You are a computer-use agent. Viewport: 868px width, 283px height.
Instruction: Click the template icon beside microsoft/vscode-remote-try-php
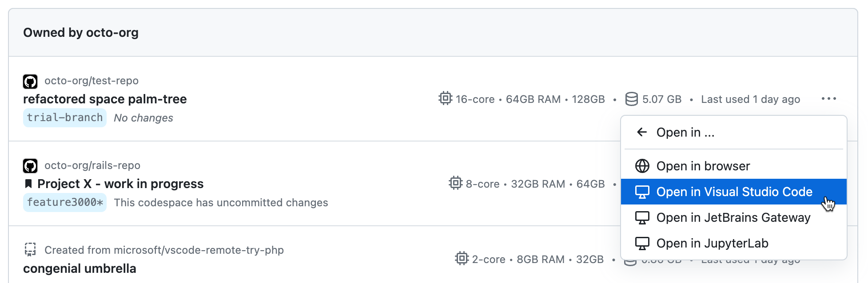tap(30, 250)
